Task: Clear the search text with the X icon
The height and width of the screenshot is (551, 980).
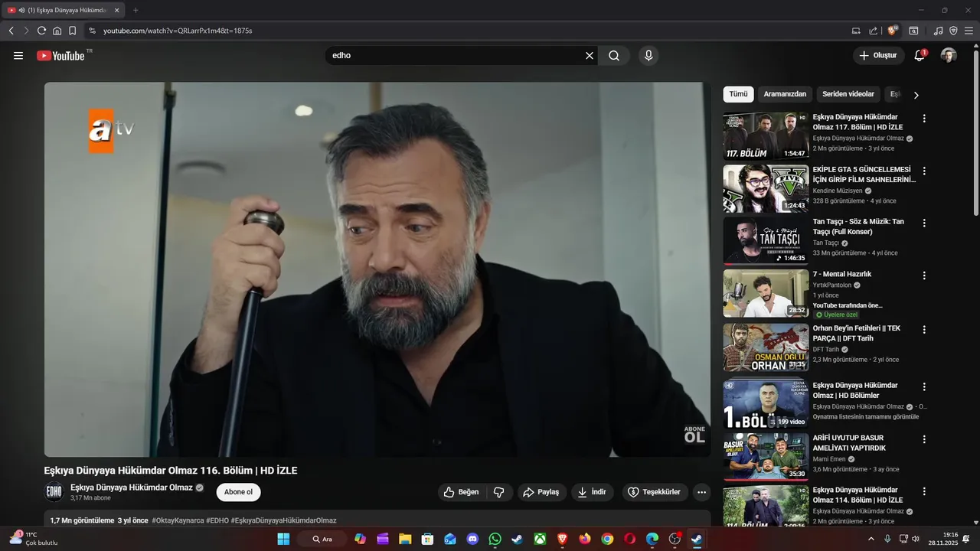Action: [x=590, y=56]
